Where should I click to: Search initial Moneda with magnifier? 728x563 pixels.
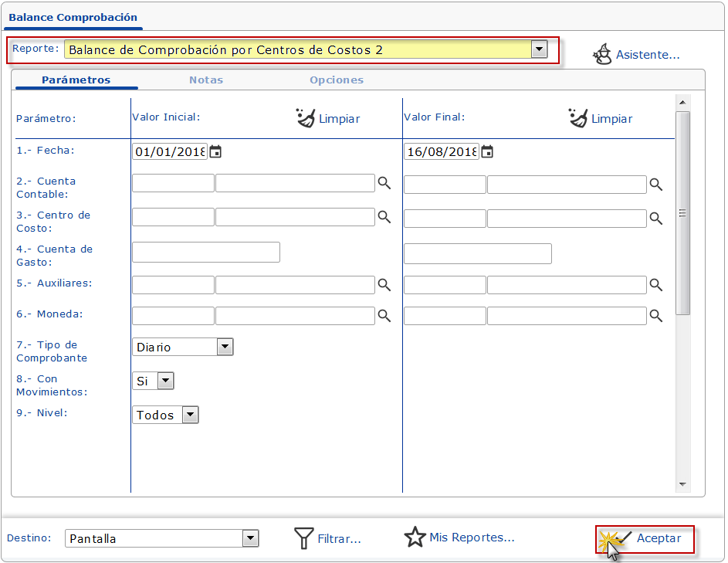click(x=384, y=316)
